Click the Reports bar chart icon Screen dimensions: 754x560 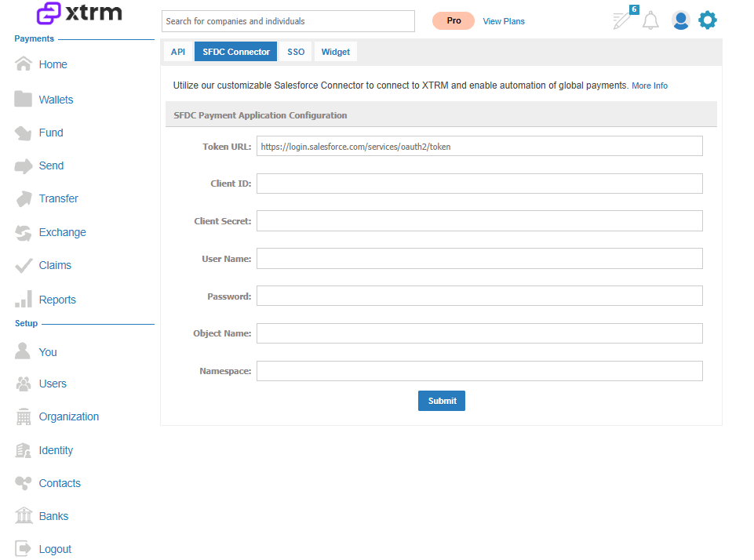[x=24, y=299]
